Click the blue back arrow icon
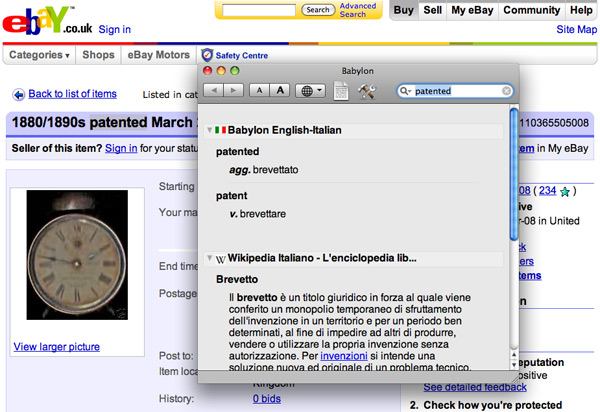 tap(19, 94)
